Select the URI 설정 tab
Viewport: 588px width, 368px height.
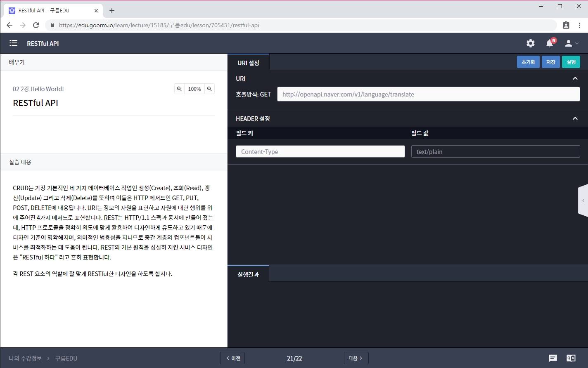tap(248, 63)
